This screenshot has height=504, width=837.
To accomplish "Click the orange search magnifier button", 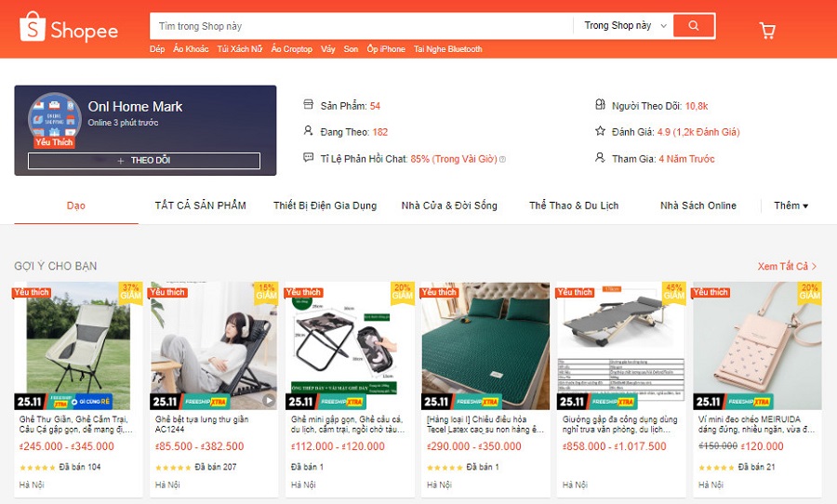I will pos(694,26).
